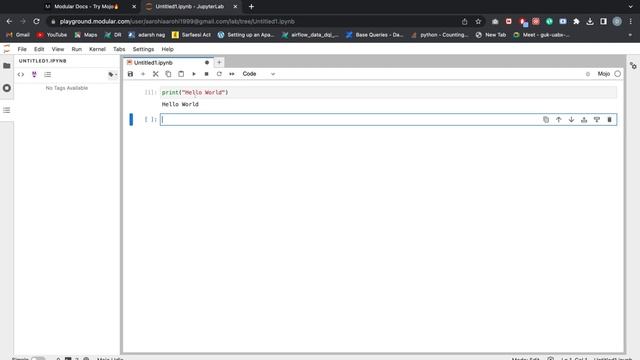
Task: Insert a cell above the active cell
Action: coord(584,120)
